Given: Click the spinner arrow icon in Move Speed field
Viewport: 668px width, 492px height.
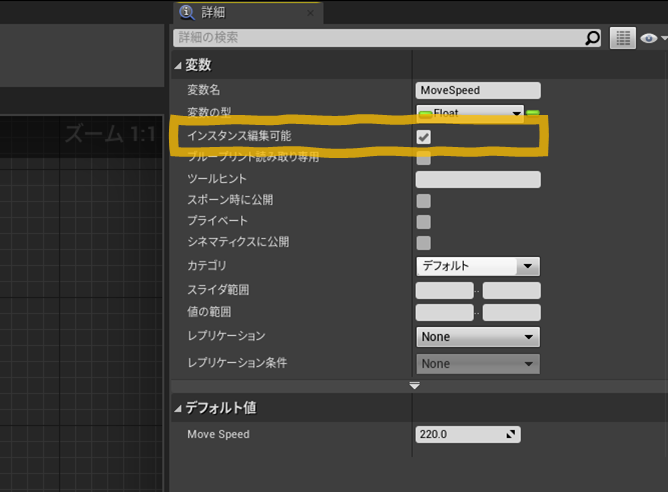Looking at the screenshot, I should 510,434.
